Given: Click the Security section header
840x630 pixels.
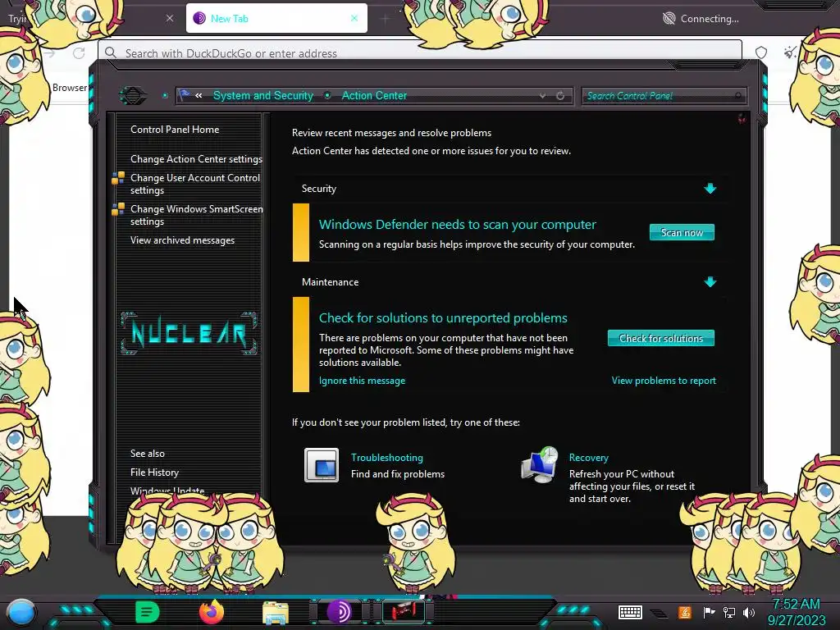Looking at the screenshot, I should coord(319,189).
